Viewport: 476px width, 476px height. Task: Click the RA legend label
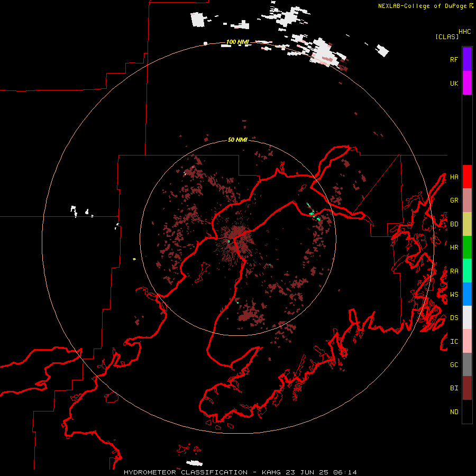tap(454, 271)
